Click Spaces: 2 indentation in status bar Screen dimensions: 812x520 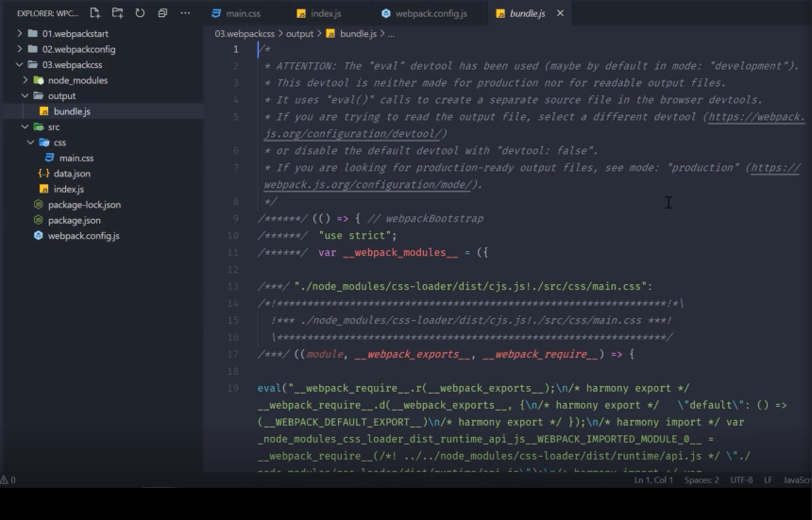point(702,480)
